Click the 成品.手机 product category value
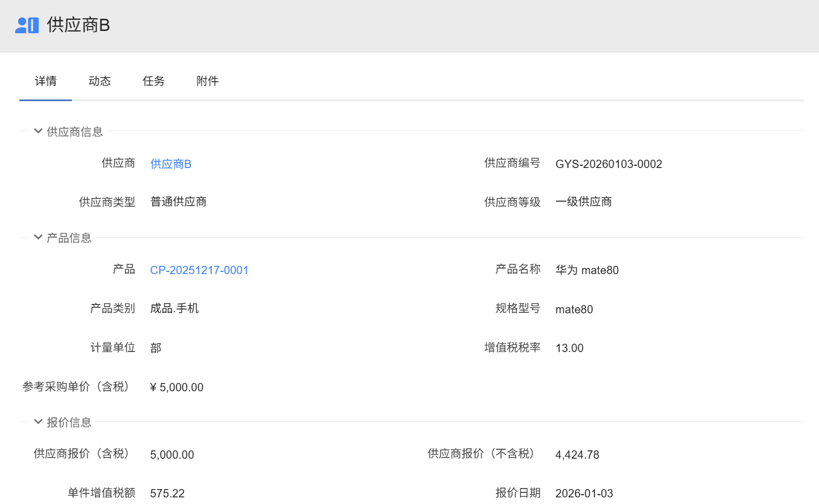The width and height of the screenshot is (819, 504). click(x=174, y=308)
